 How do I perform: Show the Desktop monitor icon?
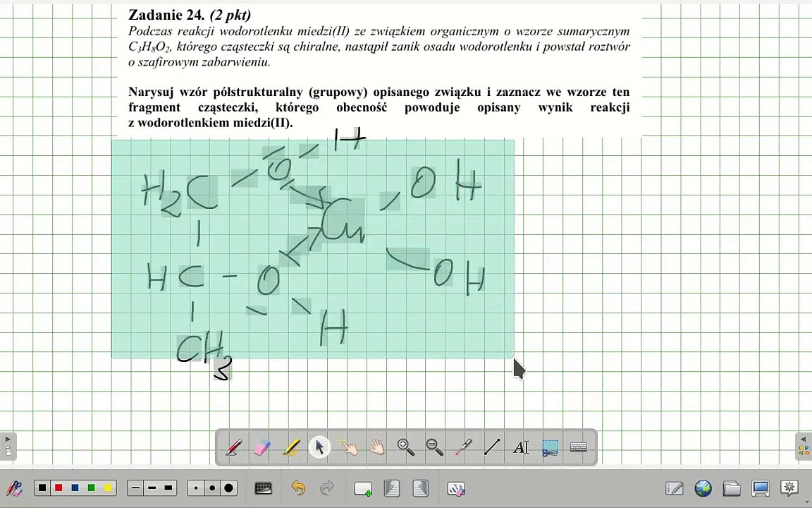tap(761, 488)
